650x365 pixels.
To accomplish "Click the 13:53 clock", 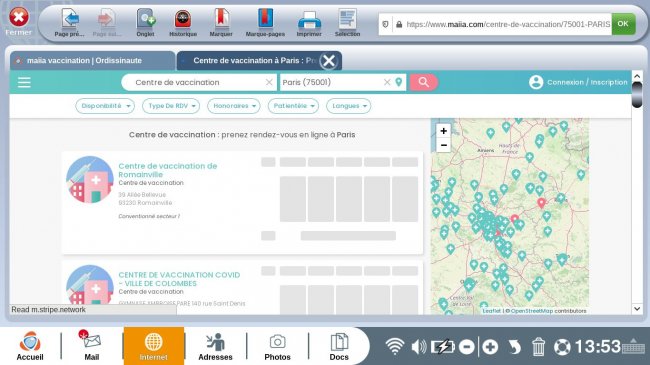I will (597, 347).
